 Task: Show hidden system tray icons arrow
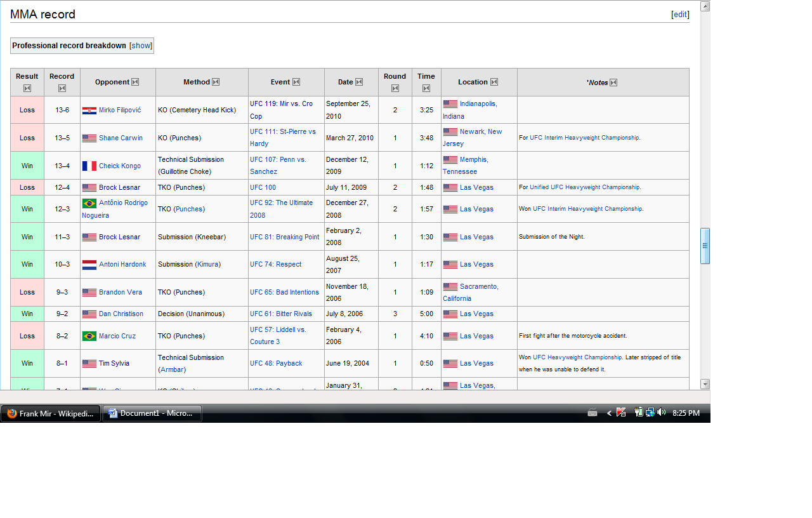pyautogui.click(x=609, y=413)
